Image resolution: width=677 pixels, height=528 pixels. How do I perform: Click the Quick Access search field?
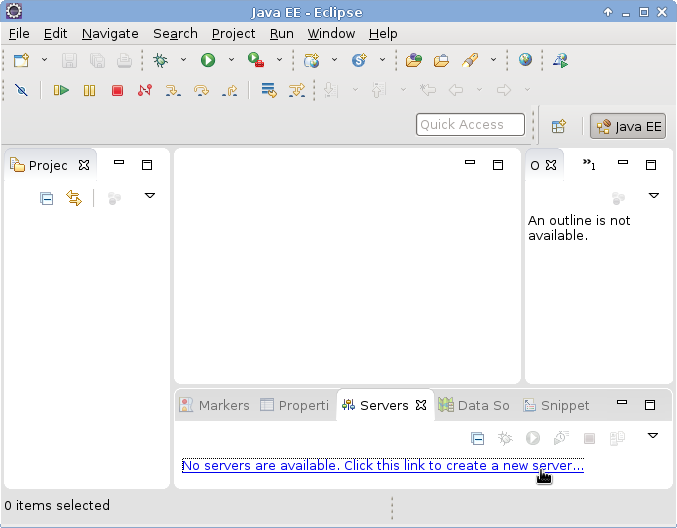(x=470, y=124)
